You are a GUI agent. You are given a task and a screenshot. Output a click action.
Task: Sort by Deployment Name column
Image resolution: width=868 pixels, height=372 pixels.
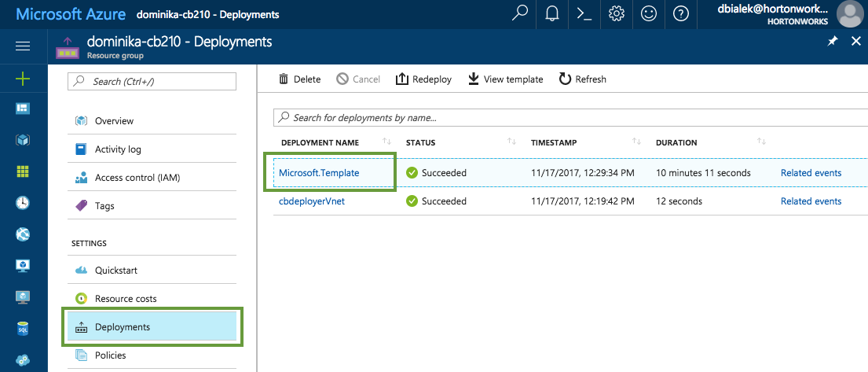point(386,142)
